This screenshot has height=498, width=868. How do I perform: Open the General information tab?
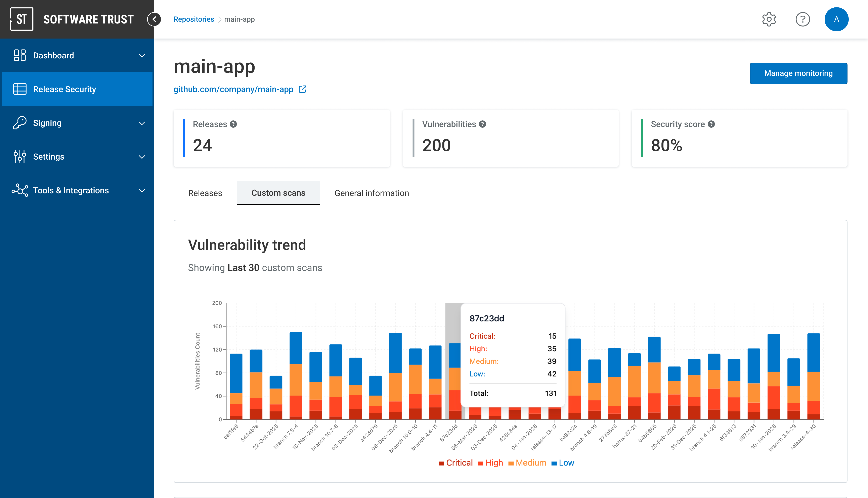coord(372,193)
